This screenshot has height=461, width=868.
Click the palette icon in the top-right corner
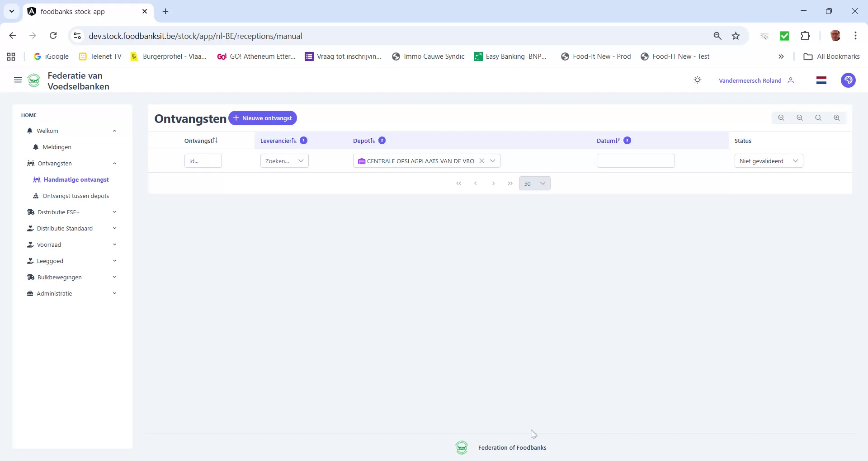pos(848,80)
